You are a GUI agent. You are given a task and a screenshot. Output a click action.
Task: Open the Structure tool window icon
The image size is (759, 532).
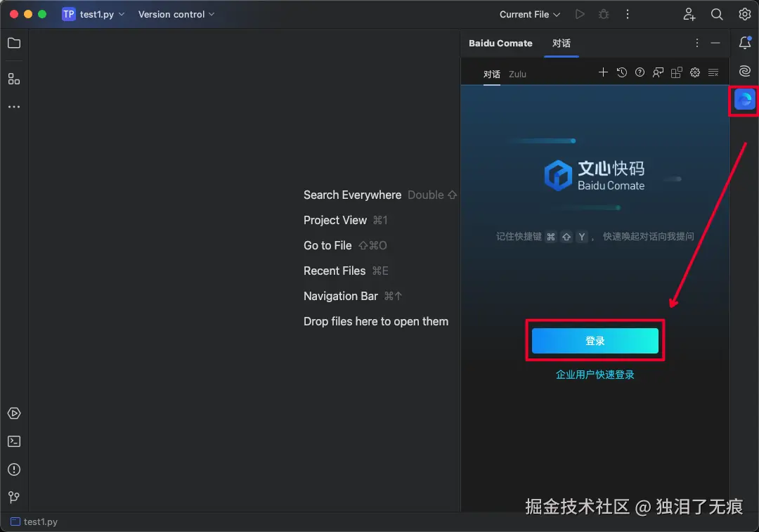coord(14,79)
